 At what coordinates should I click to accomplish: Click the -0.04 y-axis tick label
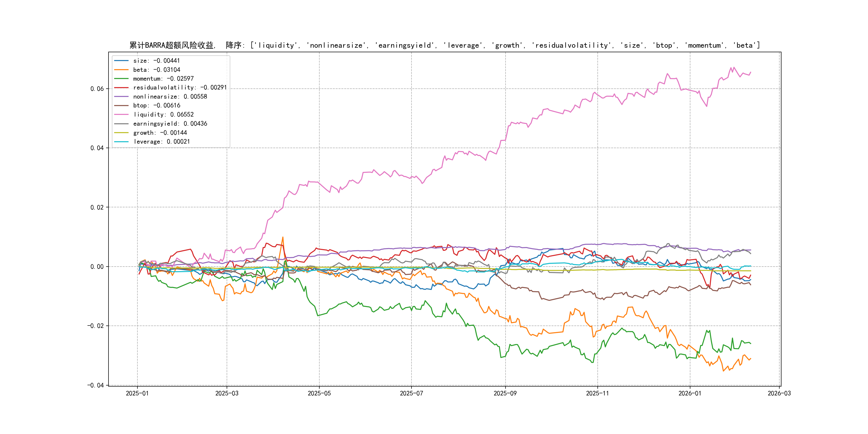95,385
